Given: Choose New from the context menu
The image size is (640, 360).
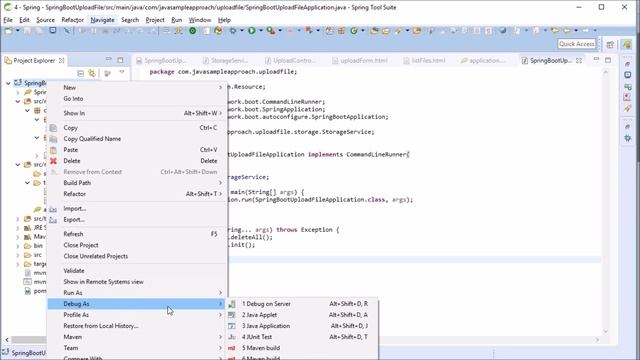Looking at the screenshot, I should 137,87.
